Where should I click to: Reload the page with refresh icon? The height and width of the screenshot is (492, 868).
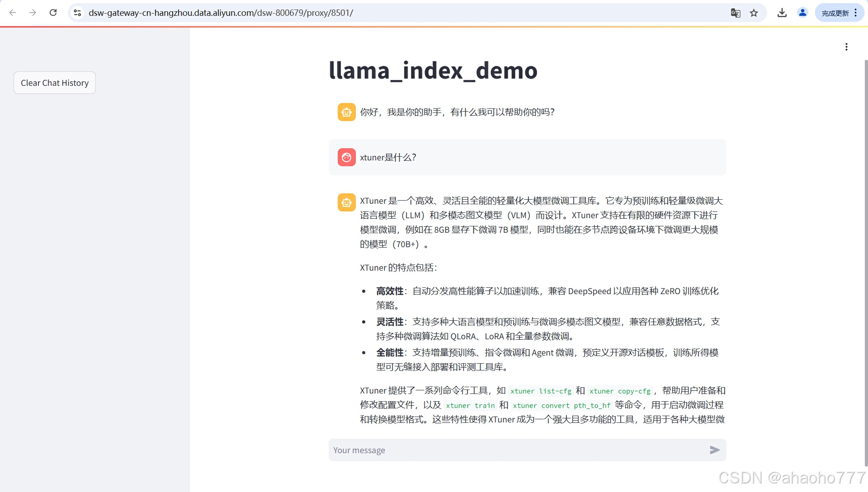(53, 13)
